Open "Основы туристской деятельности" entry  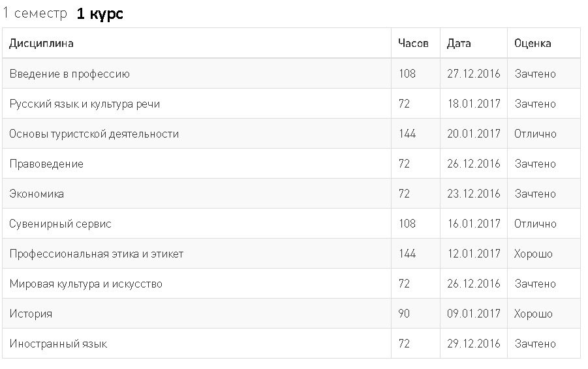coord(94,134)
